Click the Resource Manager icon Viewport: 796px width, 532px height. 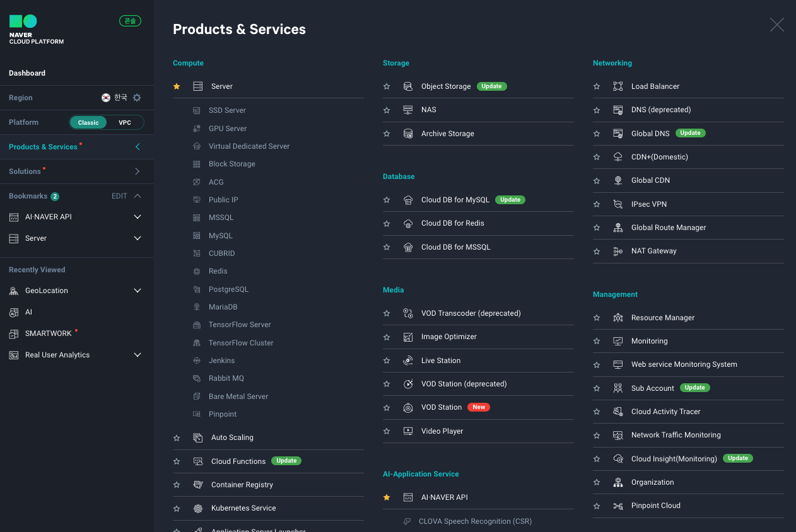click(x=618, y=318)
